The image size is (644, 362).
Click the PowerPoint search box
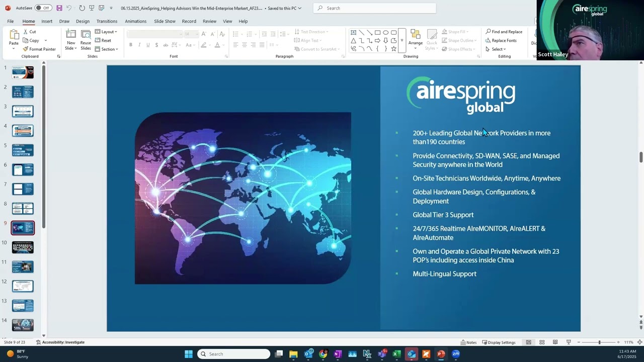tap(374, 8)
